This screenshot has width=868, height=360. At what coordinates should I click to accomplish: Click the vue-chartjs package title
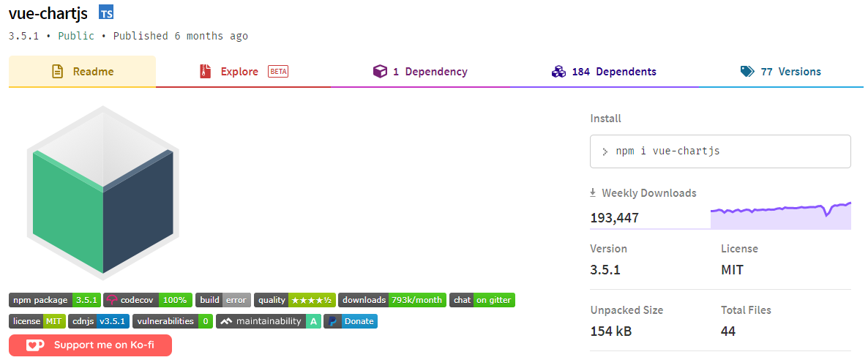(x=48, y=12)
